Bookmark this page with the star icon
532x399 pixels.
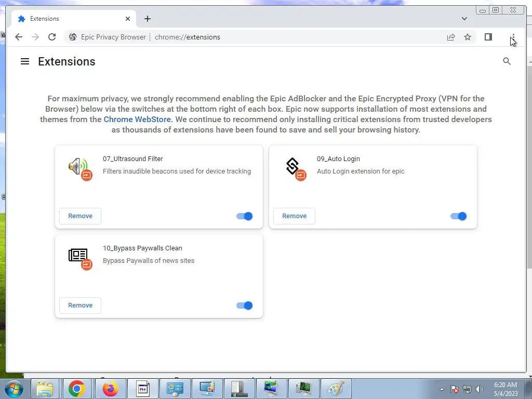468,37
